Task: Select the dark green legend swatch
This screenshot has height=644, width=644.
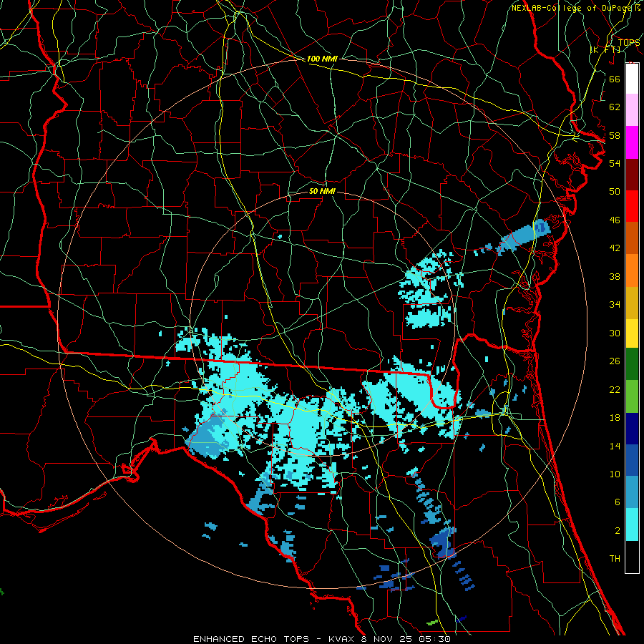Action: pos(632,364)
